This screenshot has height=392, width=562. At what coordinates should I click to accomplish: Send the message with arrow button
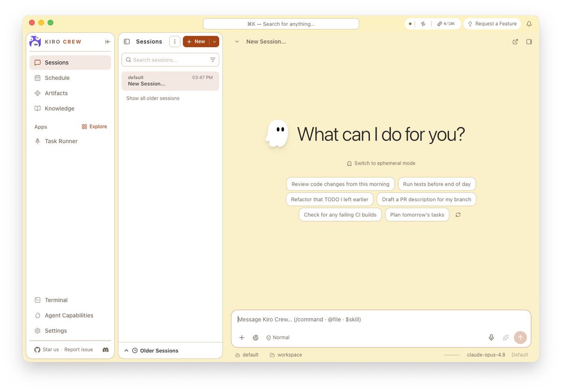point(520,337)
